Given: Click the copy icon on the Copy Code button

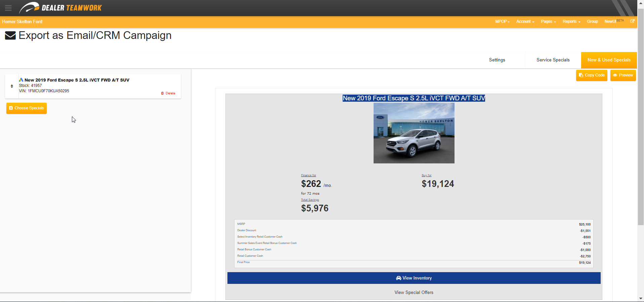Looking at the screenshot, I should [x=581, y=75].
